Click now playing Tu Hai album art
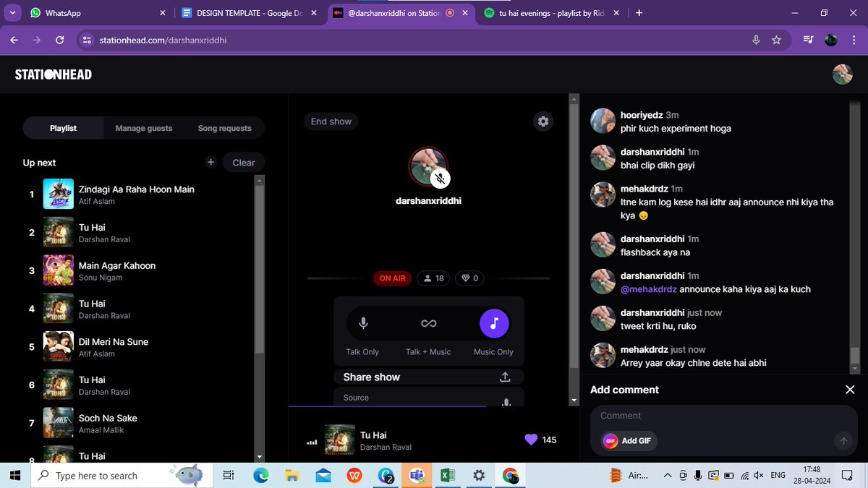 pos(340,440)
